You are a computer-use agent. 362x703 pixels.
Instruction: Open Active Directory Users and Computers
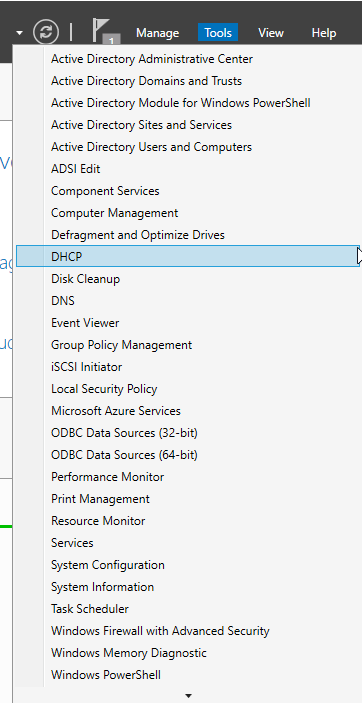pyautogui.click(x=188, y=147)
